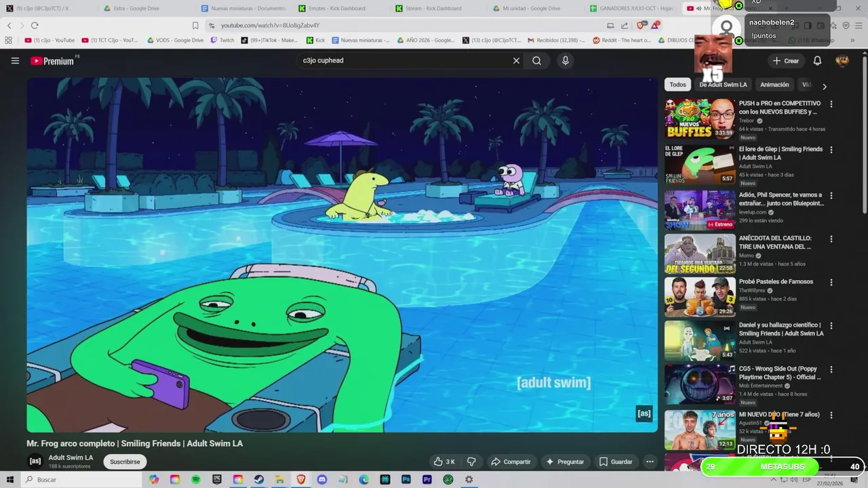Share the video via Compartir
The width and height of the screenshot is (868, 488).
511,462
